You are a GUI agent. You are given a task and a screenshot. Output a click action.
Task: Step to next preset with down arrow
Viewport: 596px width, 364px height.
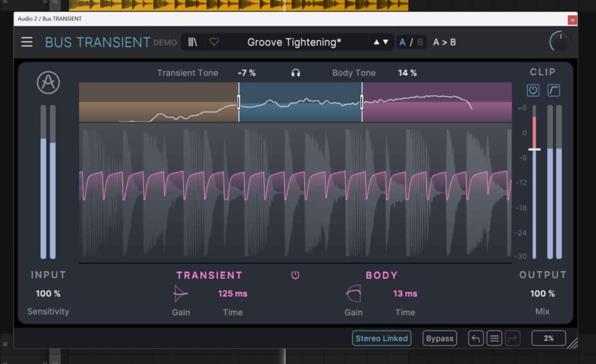[386, 42]
